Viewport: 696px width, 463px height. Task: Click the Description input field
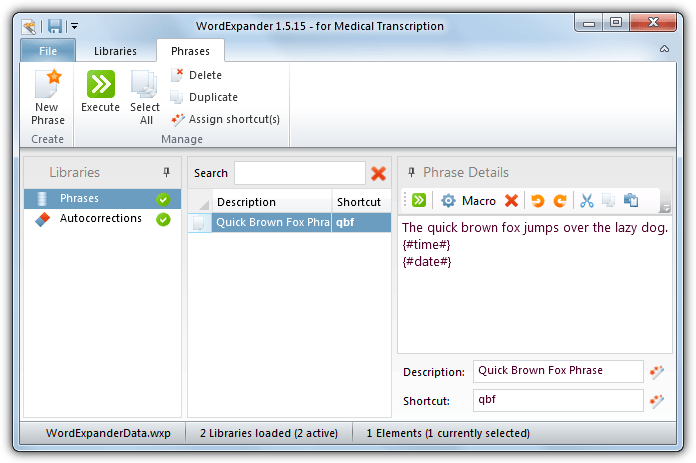point(558,371)
